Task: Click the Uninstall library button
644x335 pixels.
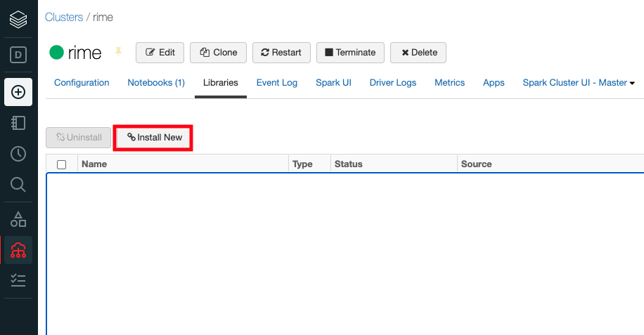Action: tap(79, 138)
